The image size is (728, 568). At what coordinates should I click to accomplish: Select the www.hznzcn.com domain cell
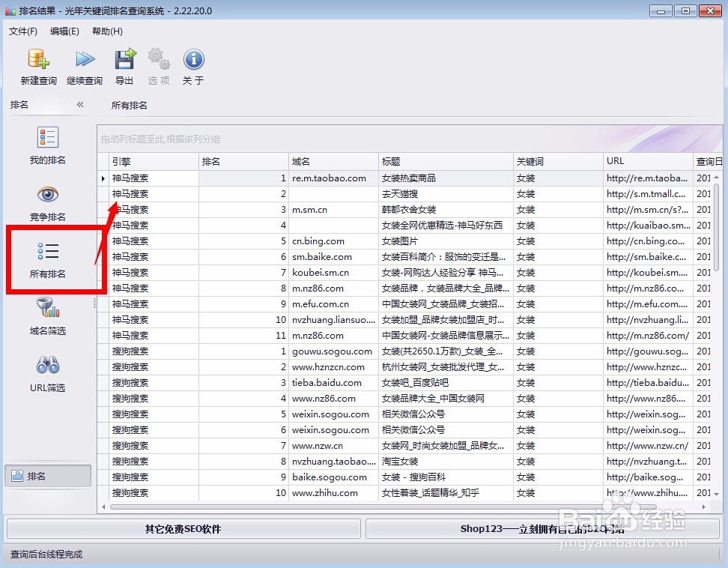[x=333, y=367]
